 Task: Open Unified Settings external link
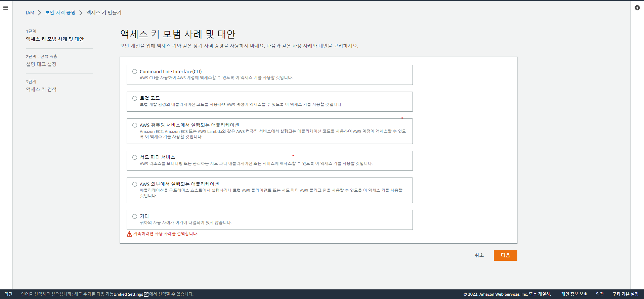click(x=131, y=294)
